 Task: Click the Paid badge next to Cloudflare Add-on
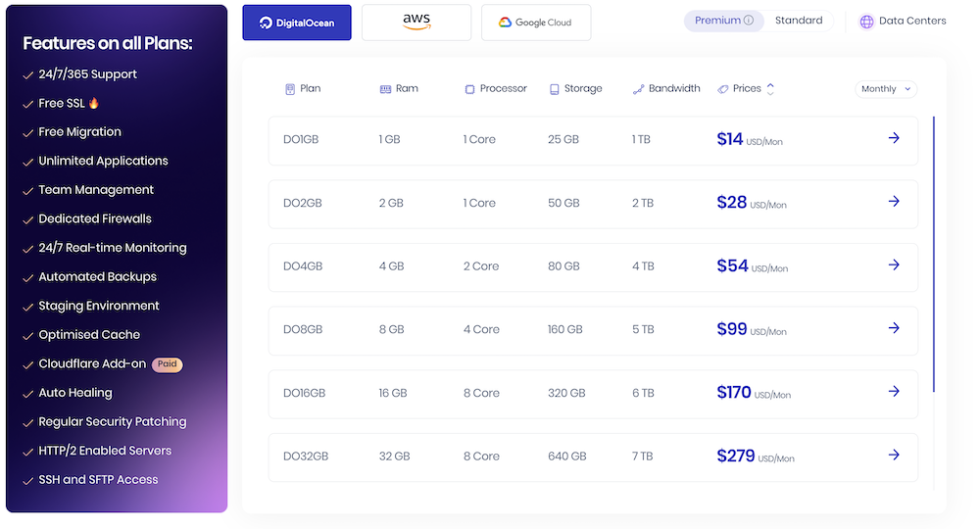167,364
